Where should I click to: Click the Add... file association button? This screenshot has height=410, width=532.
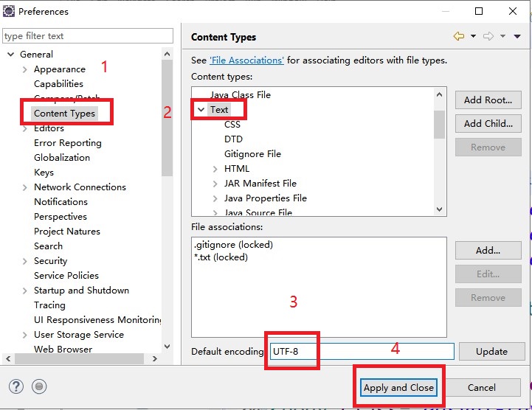pos(488,250)
